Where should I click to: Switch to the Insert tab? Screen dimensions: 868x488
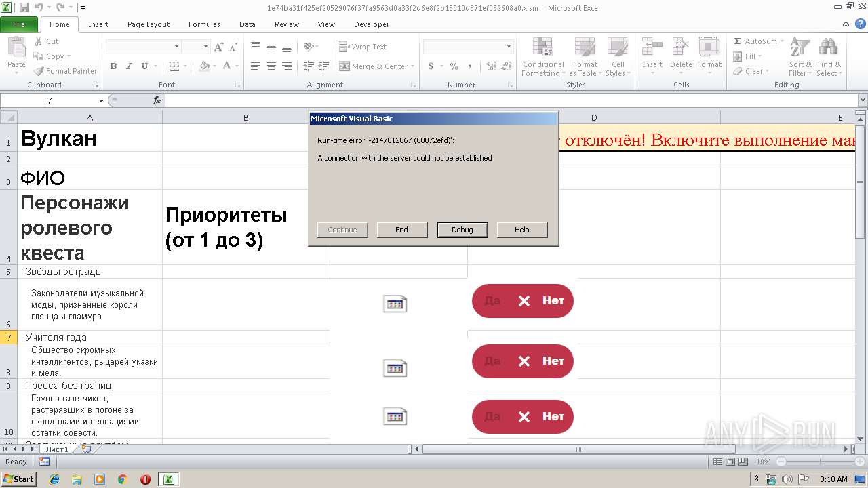(98, 24)
